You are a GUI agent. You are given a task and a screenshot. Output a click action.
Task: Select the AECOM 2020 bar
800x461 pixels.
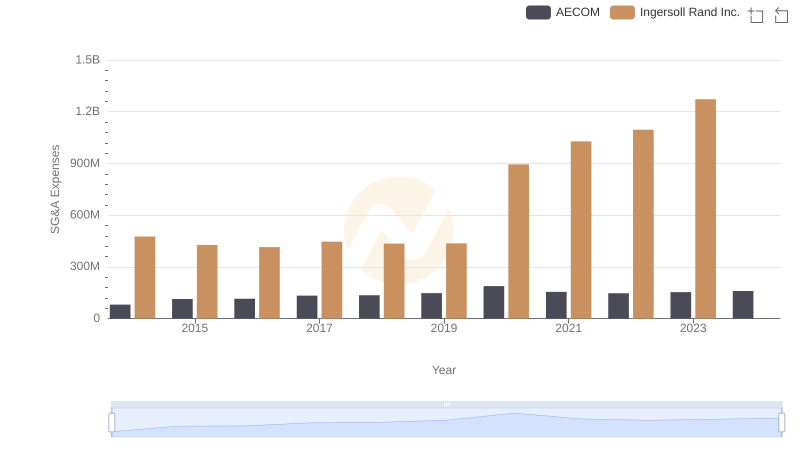pyautogui.click(x=494, y=302)
